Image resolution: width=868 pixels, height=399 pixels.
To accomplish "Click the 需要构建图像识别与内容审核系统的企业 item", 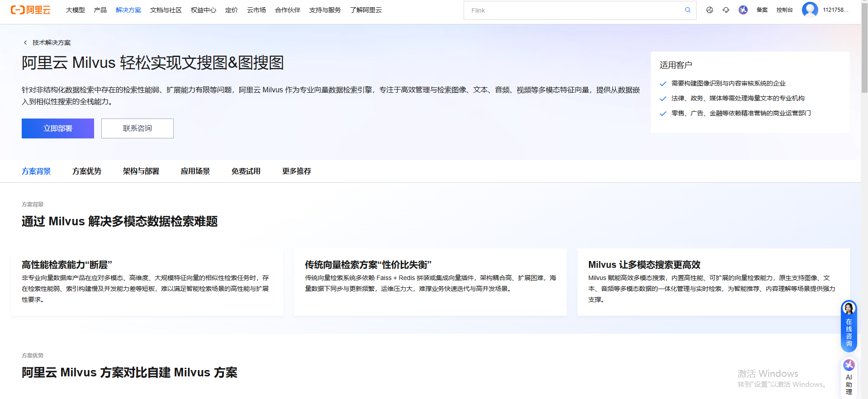I will [728, 83].
